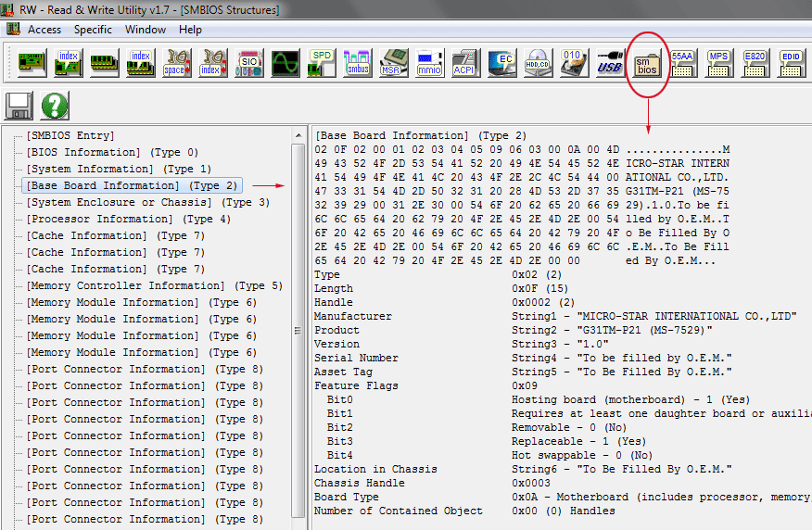
Task: Open the Memory tool icon
Action: coord(104,63)
